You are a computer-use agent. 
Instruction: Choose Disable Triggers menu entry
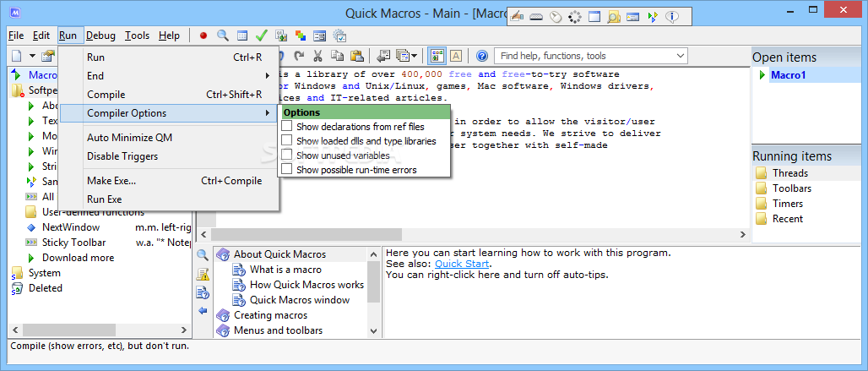pos(170,156)
